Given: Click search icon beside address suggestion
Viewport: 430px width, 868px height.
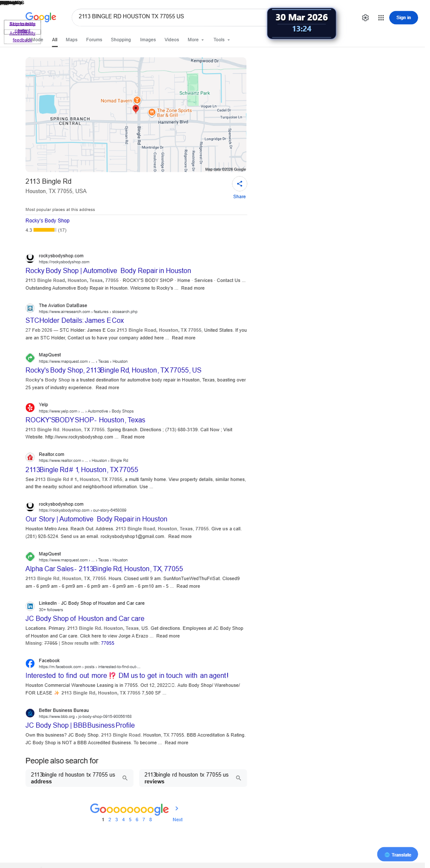Looking at the screenshot, I should [125, 778].
